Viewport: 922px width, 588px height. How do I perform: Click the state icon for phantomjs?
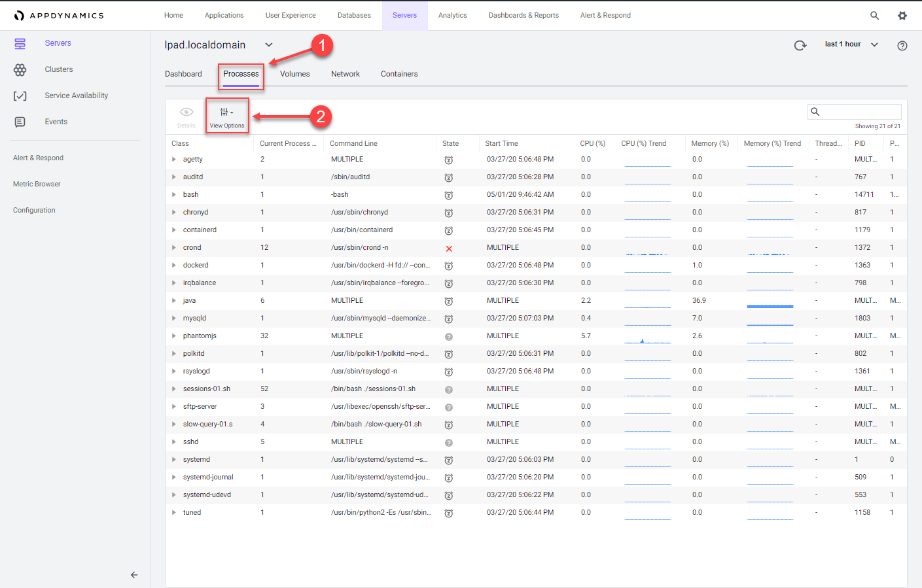[449, 337]
